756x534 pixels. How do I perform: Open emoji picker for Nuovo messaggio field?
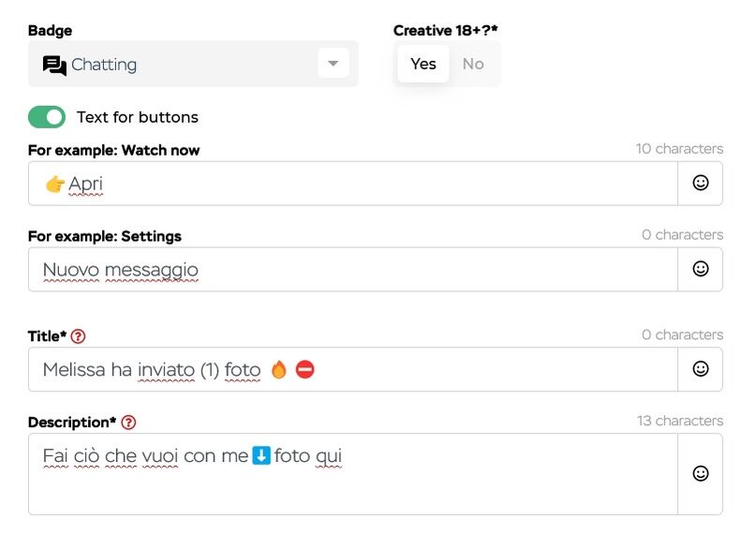[x=700, y=269]
